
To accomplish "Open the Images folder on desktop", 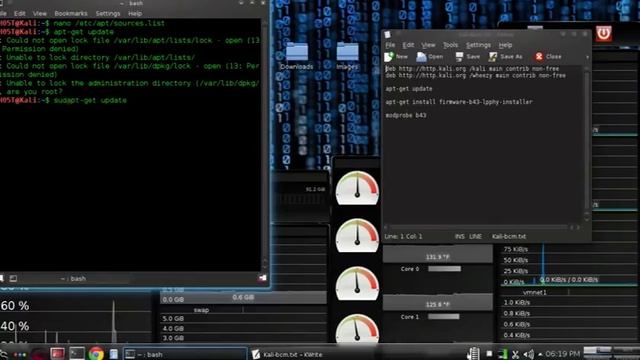I will coord(347,56).
